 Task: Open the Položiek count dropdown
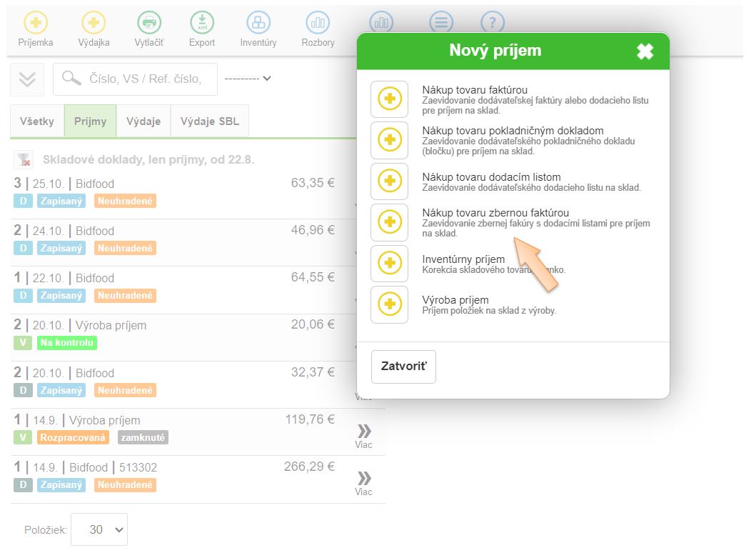click(x=99, y=529)
